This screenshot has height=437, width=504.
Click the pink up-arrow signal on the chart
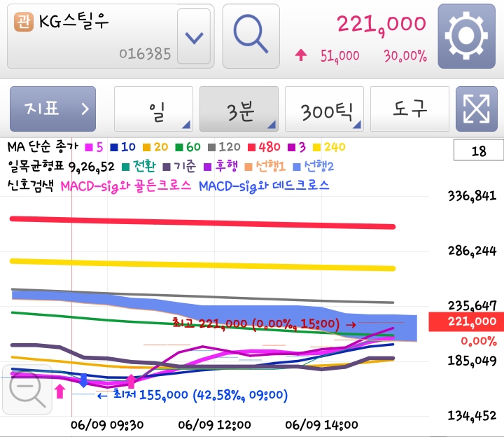131,382
